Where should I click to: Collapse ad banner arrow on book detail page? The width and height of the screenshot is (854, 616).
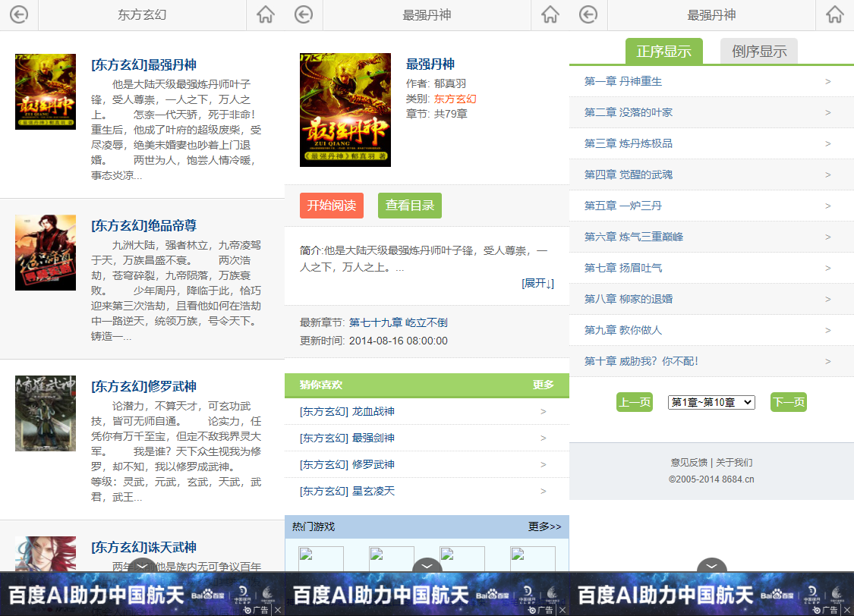427,565
